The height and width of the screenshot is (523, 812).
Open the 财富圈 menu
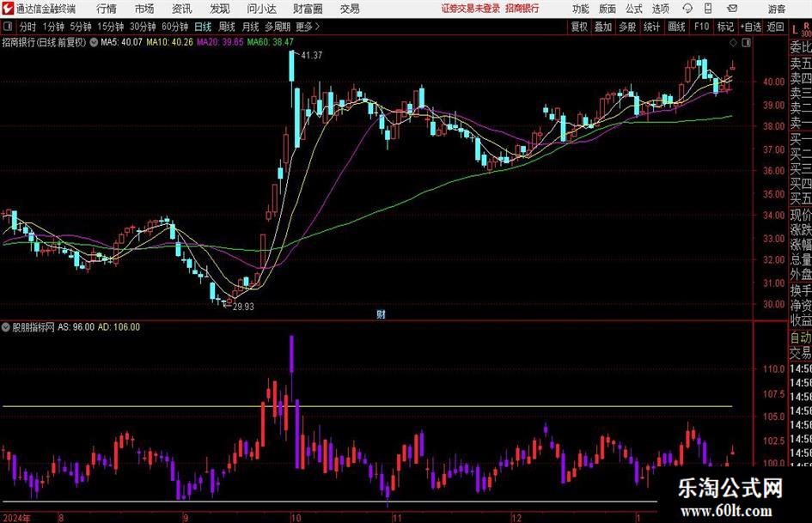[x=308, y=9]
